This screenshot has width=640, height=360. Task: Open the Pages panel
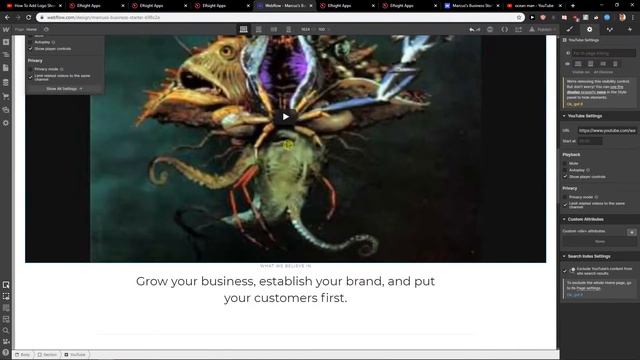coord(6,68)
